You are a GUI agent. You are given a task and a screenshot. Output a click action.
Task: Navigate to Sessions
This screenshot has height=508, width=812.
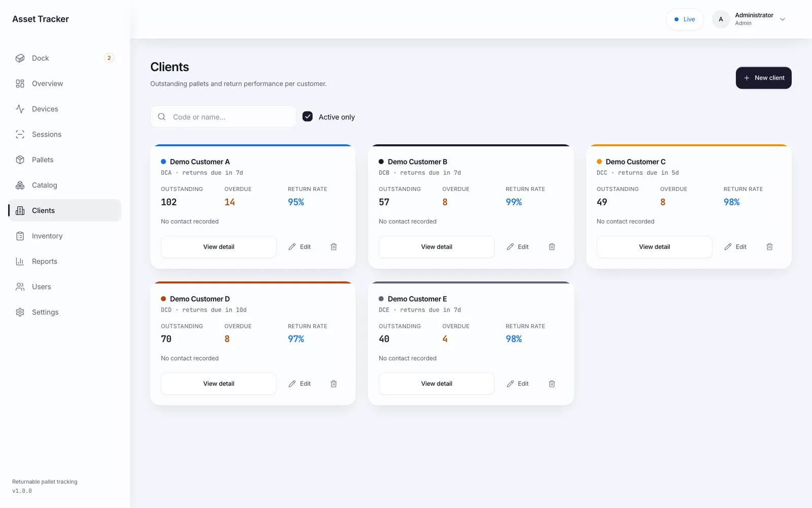tap(64, 134)
